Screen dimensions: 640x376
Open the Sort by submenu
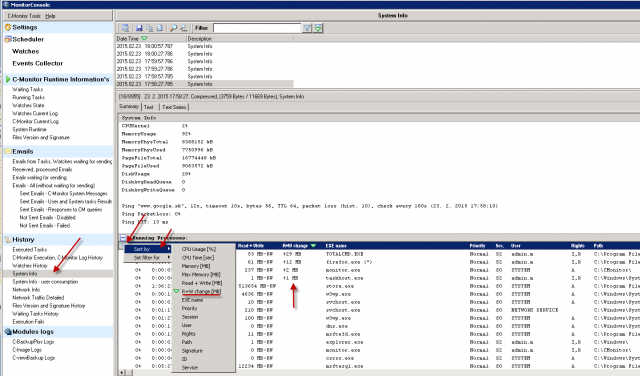148,249
